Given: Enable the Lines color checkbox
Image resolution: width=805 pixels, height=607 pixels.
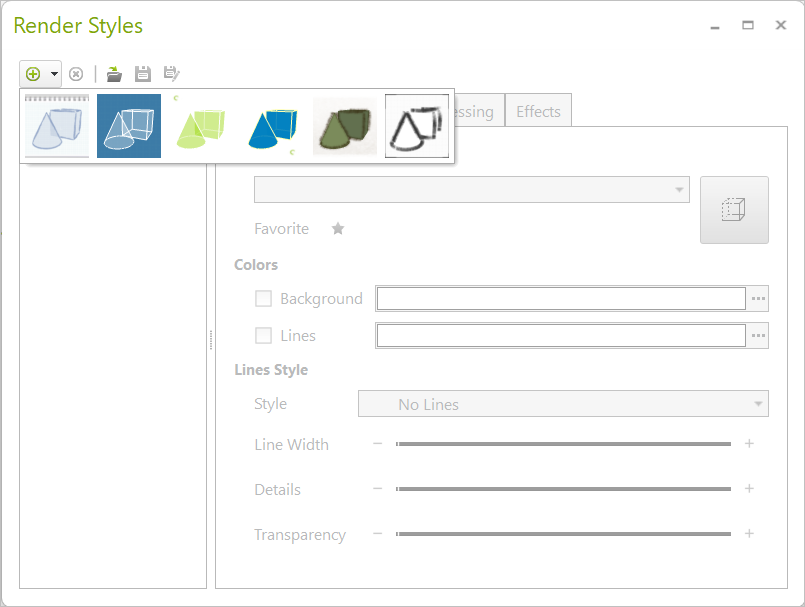Looking at the screenshot, I should pyautogui.click(x=264, y=335).
